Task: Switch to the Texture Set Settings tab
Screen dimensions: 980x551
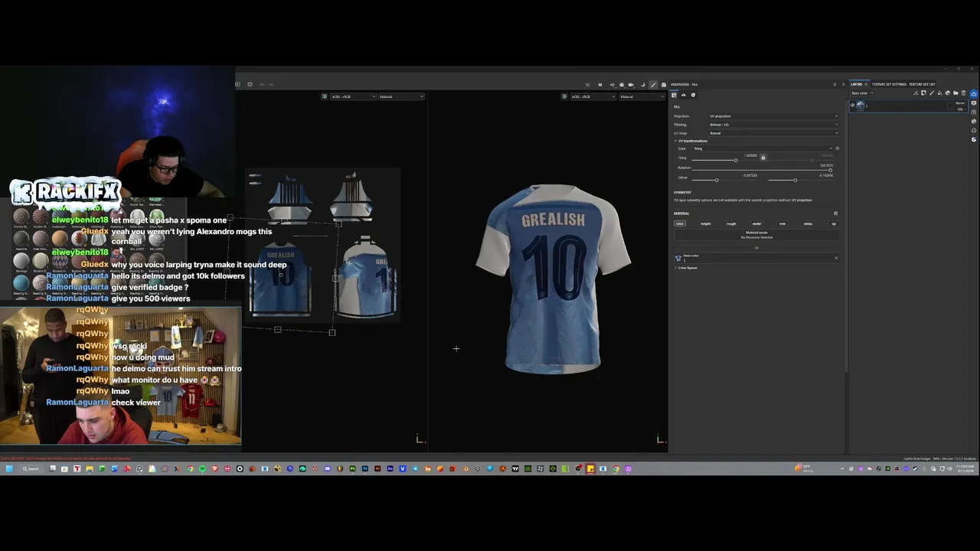Action: [x=889, y=84]
